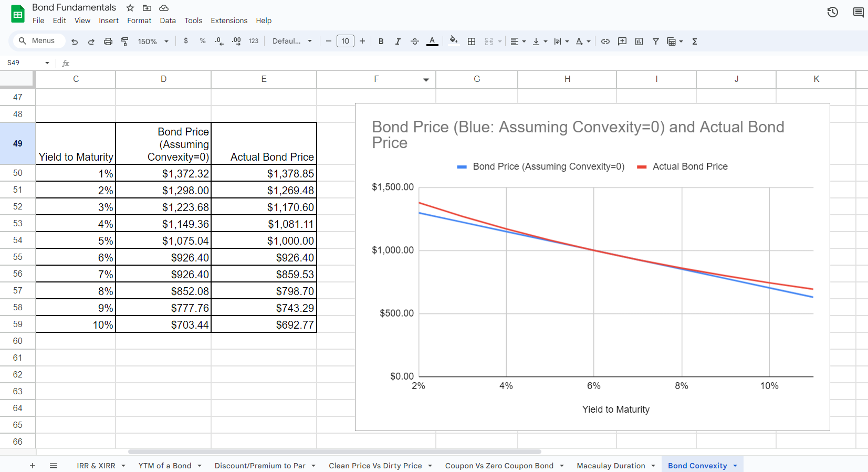The image size is (868, 472).
Task: Star the Bond Fundamentals document
Action: [130, 8]
